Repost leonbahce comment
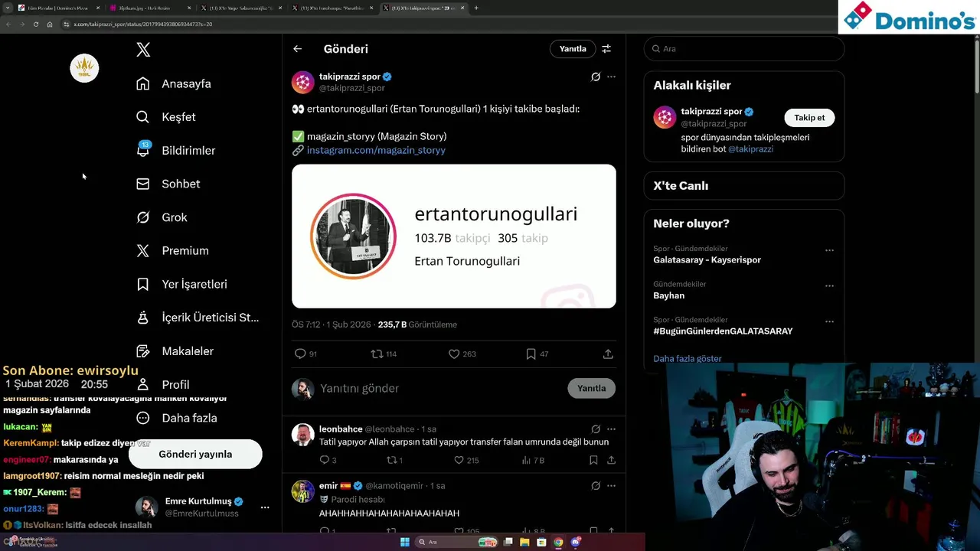 coord(394,460)
